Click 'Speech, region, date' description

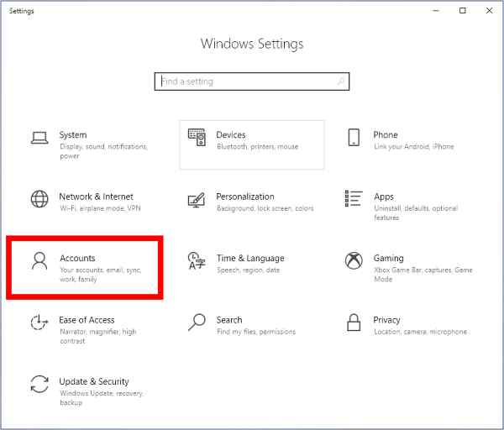coord(248,270)
